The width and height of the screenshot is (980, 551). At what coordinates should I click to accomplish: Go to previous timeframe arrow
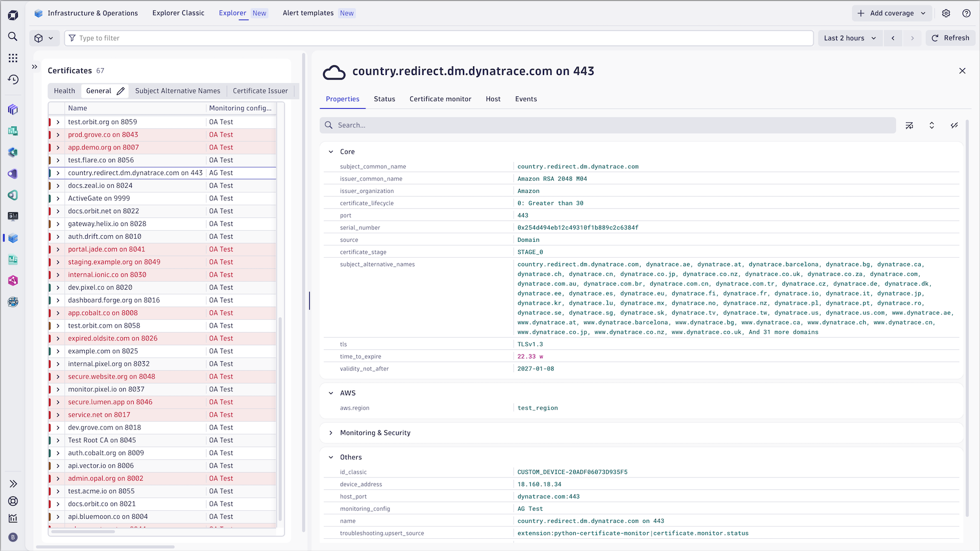[893, 38]
